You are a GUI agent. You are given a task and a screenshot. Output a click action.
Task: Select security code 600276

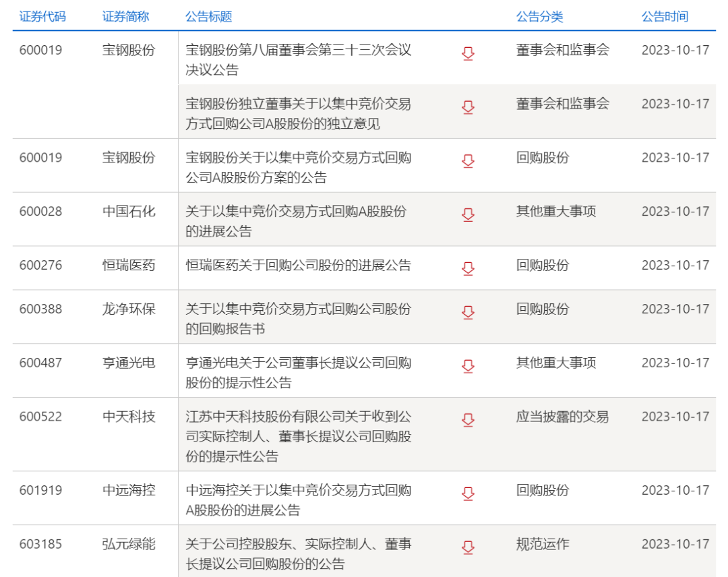[x=40, y=266]
